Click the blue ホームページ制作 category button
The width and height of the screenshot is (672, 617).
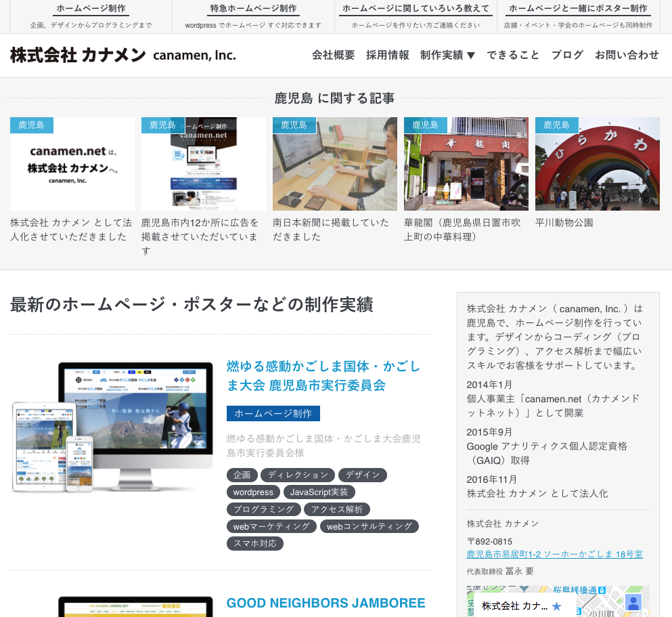coord(273,413)
